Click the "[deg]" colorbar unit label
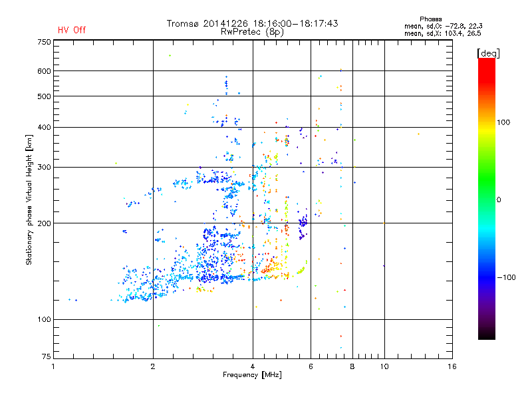This screenshot has width=532, height=399. tap(488, 53)
